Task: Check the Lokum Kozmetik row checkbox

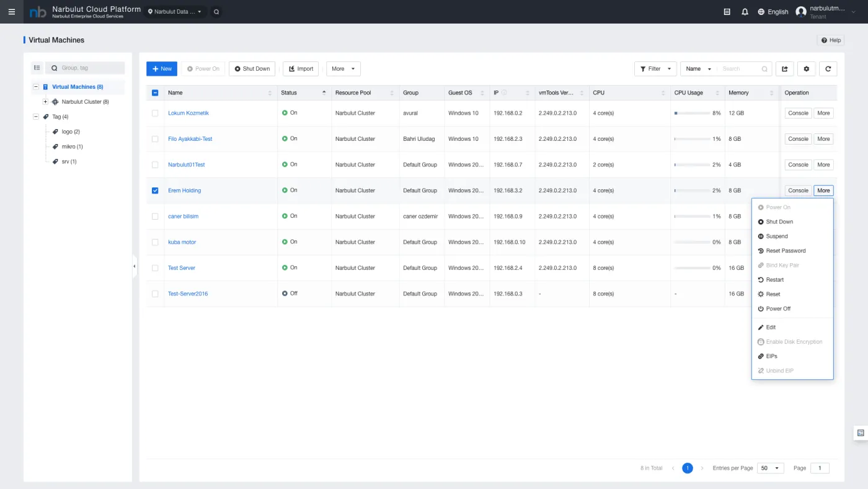Action: tap(155, 113)
